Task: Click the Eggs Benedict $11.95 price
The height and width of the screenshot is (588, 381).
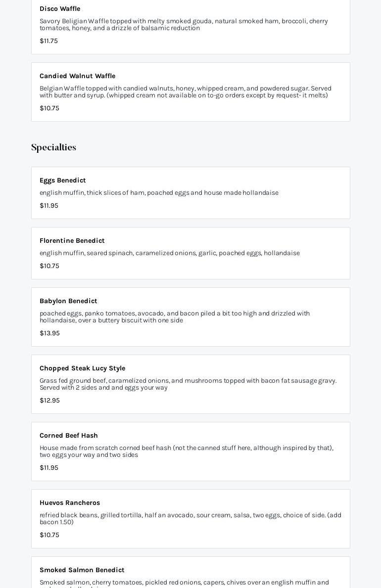Action: 49,206
